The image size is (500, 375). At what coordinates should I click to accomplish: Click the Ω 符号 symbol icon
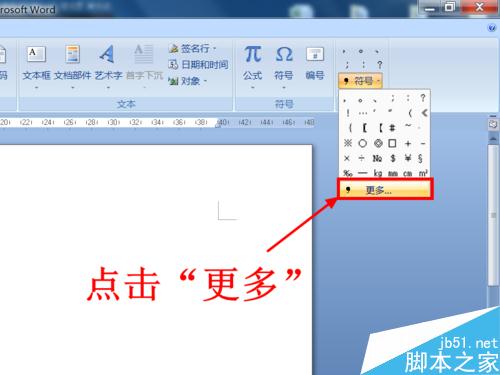point(284,55)
